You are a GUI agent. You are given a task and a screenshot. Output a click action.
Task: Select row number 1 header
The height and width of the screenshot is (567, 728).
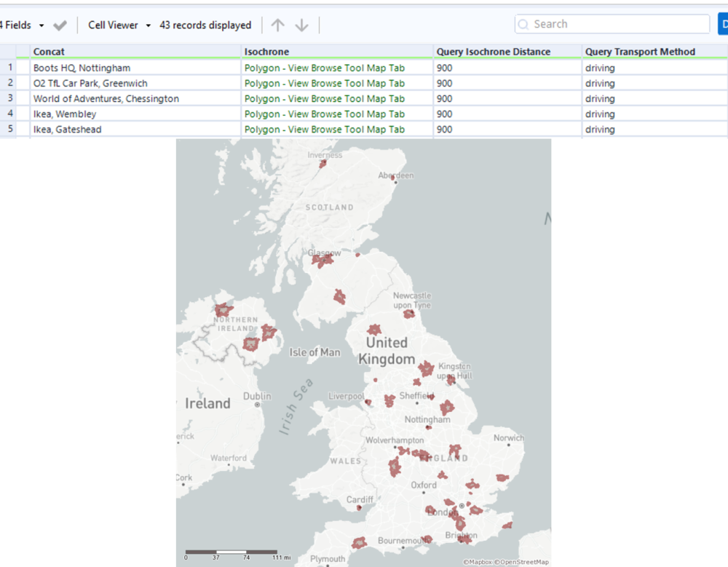click(8, 68)
